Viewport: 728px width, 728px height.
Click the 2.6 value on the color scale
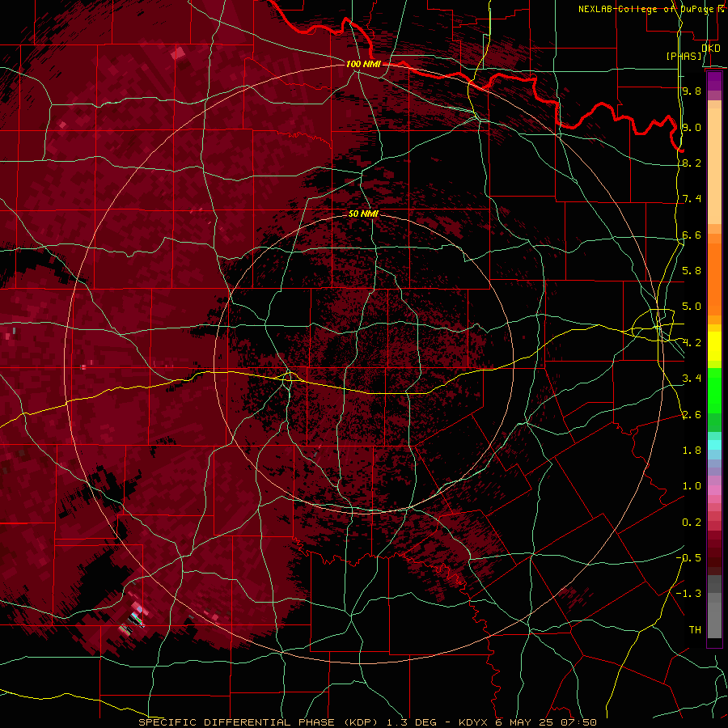point(692,415)
